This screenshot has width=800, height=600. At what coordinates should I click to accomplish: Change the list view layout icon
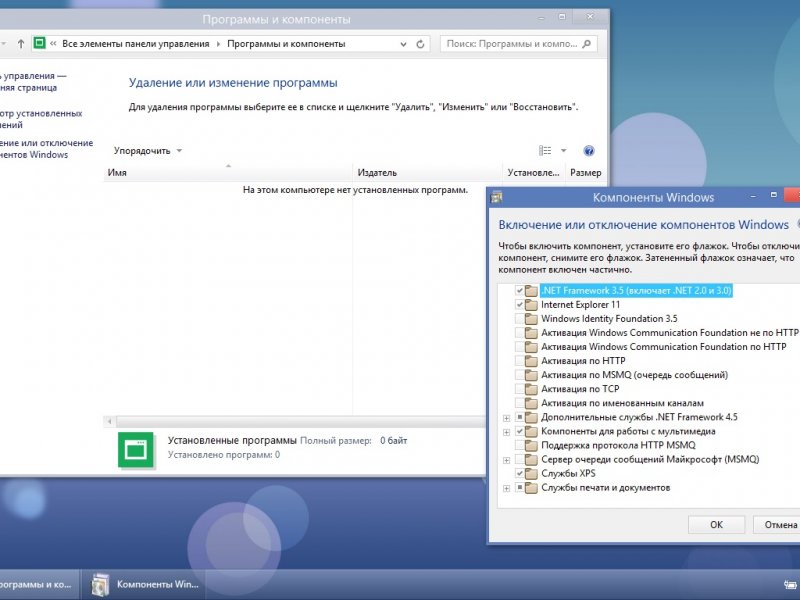click(x=545, y=151)
